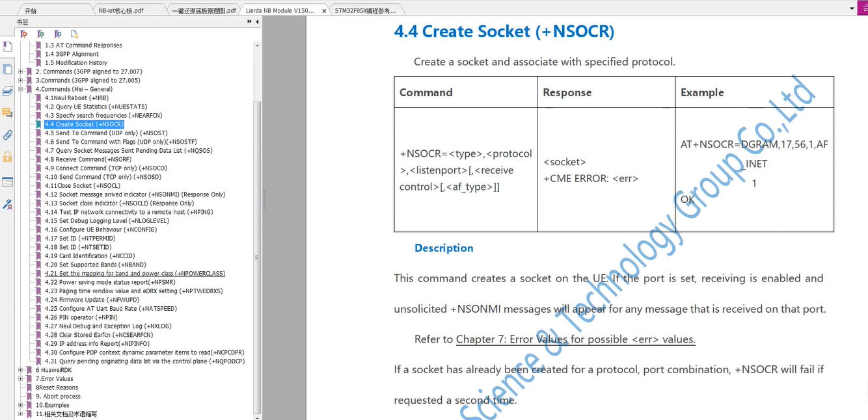
Task: Open bookmark 1.4 3GPP Alignment
Action: point(72,54)
